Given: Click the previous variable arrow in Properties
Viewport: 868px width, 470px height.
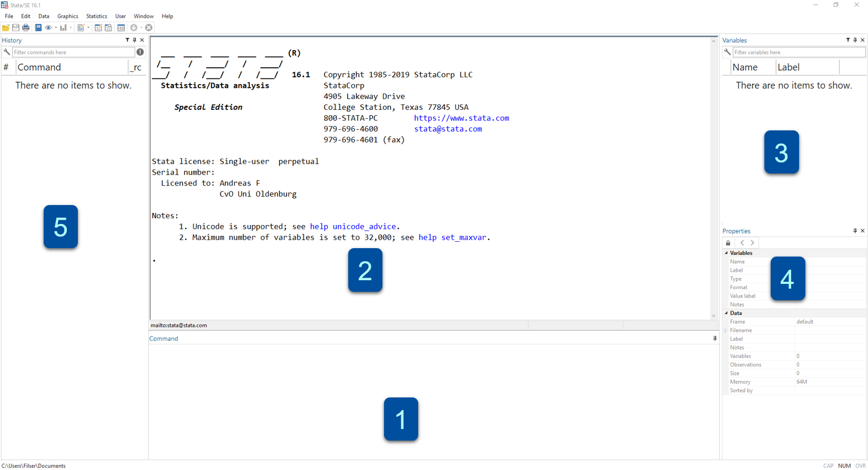Looking at the screenshot, I should tap(742, 243).
